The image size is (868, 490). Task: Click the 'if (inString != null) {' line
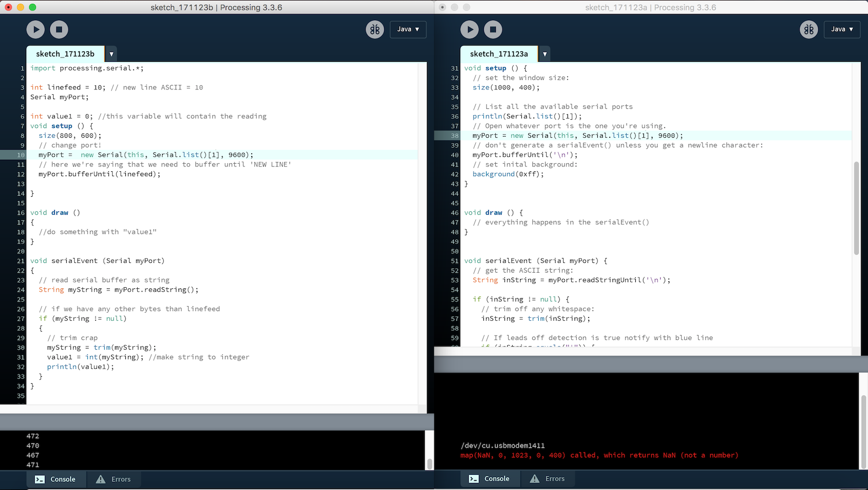[x=521, y=299]
